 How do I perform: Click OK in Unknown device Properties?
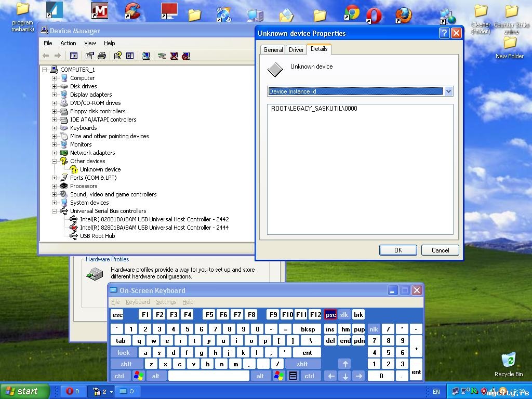tap(398, 250)
